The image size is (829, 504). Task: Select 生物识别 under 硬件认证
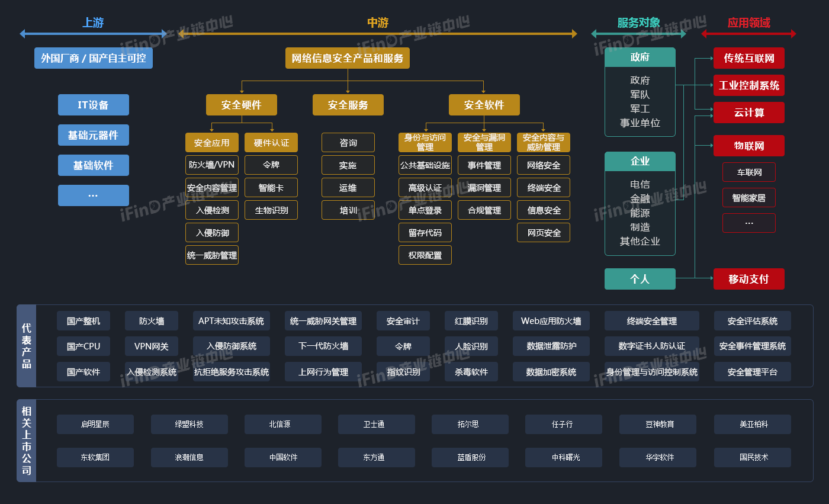point(271,210)
